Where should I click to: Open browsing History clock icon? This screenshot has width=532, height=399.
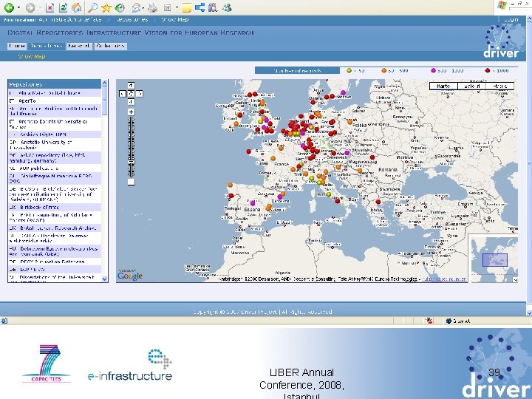pyautogui.click(x=120, y=7)
